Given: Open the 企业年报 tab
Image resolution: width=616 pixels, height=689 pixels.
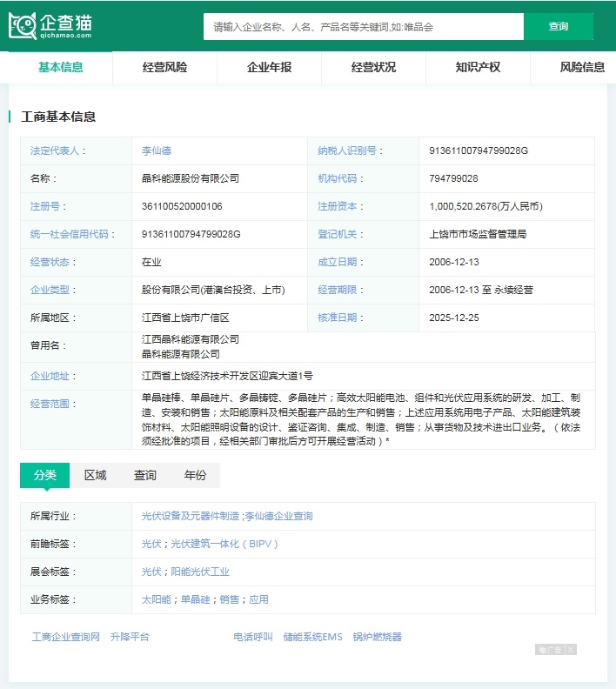Looking at the screenshot, I should coord(270,67).
